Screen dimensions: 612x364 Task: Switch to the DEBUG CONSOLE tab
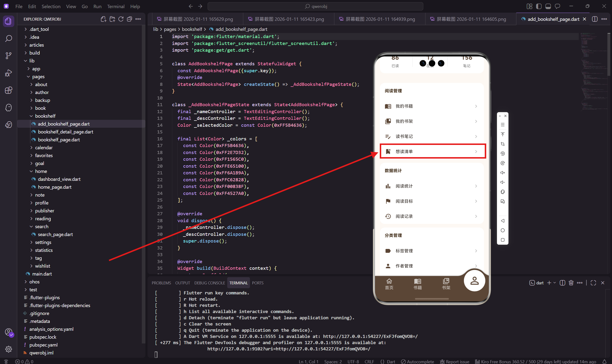tap(210, 283)
